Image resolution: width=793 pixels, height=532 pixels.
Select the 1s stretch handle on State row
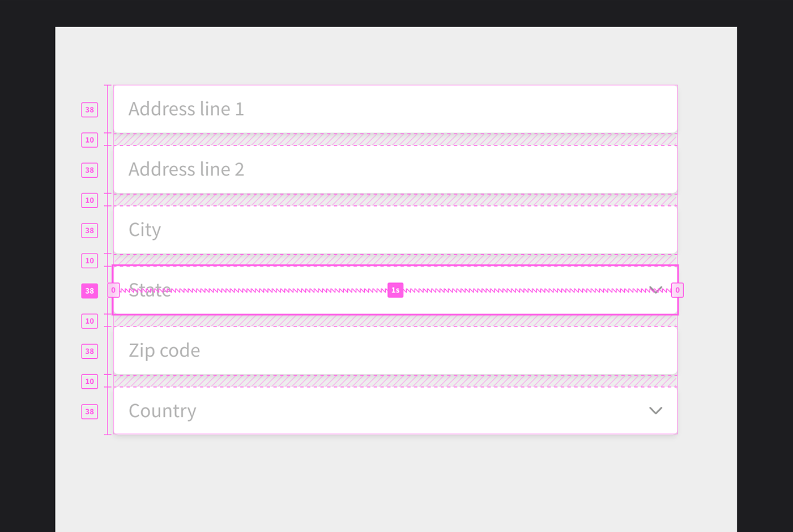(x=395, y=290)
